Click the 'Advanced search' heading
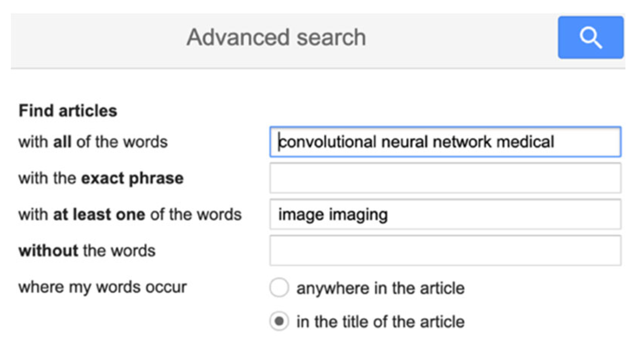The image size is (644, 349). 276,38
